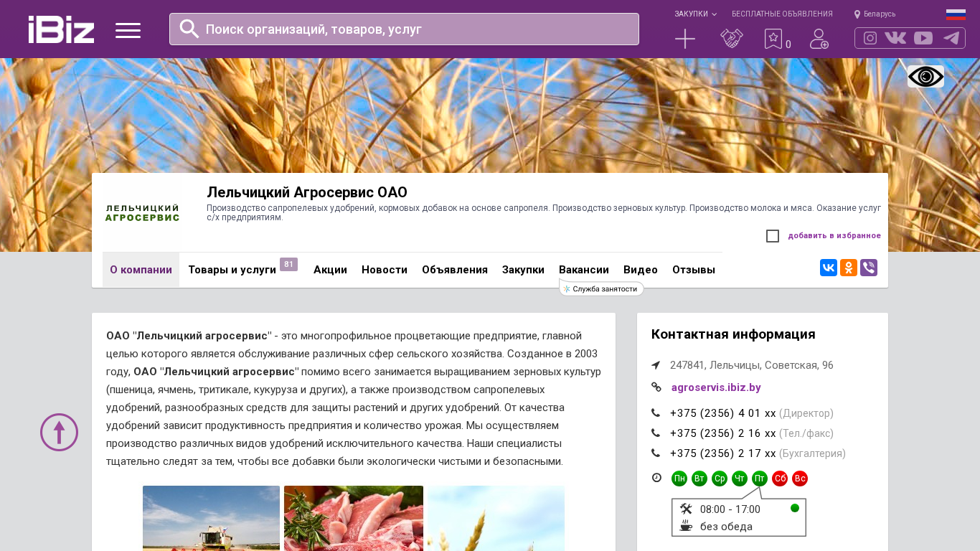Open the combine harvester photo thumbnail
The height and width of the screenshot is (551, 980).
[x=211, y=518]
